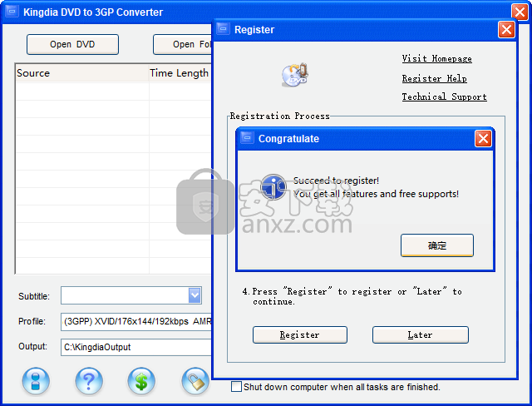This screenshot has width=532, height=406.
Task: Click the 'Profile:' label
Action: (x=32, y=321)
